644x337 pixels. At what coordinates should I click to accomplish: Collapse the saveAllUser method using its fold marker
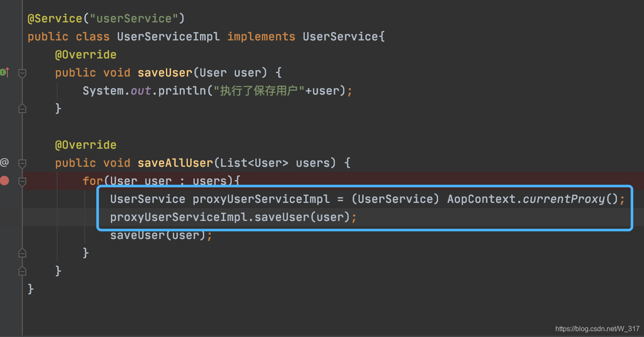(x=22, y=163)
